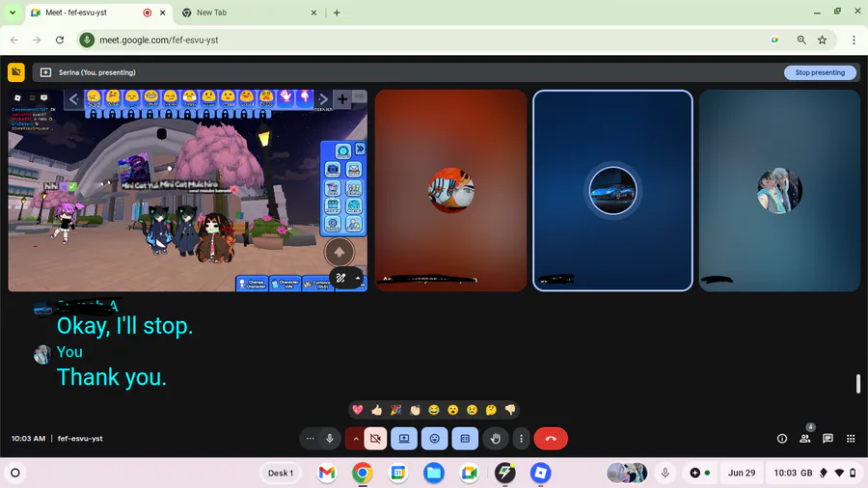Show previous emotes with left arrow in game

tap(73, 99)
